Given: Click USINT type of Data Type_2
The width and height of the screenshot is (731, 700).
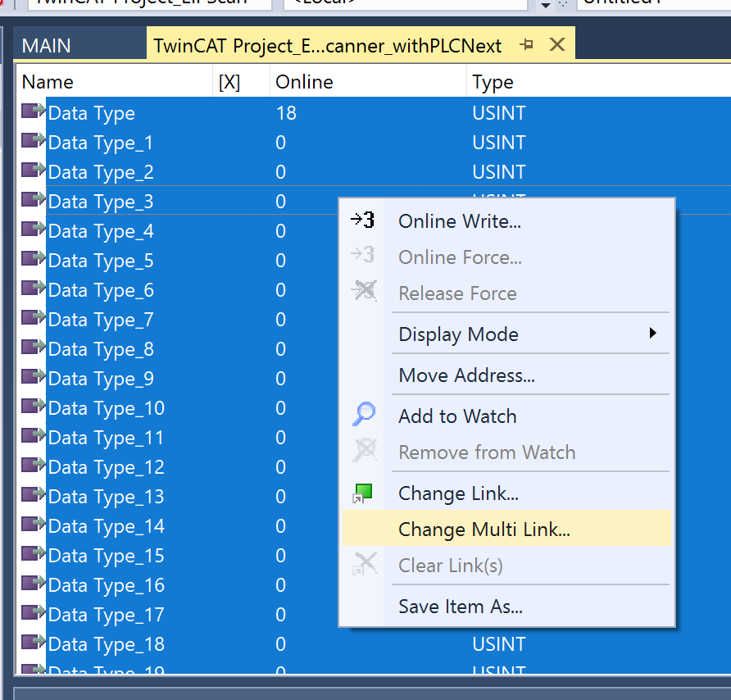Looking at the screenshot, I should coord(499,172).
